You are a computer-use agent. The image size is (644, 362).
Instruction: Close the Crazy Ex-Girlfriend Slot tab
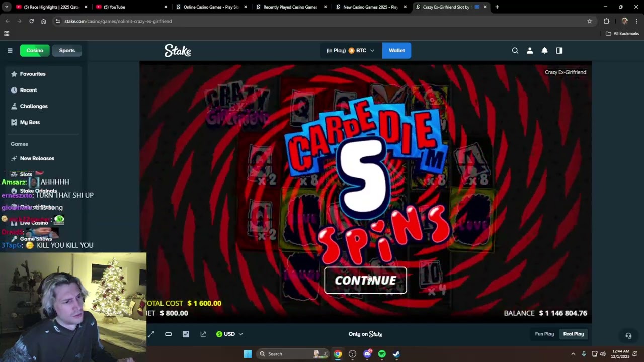click(485, 7)
